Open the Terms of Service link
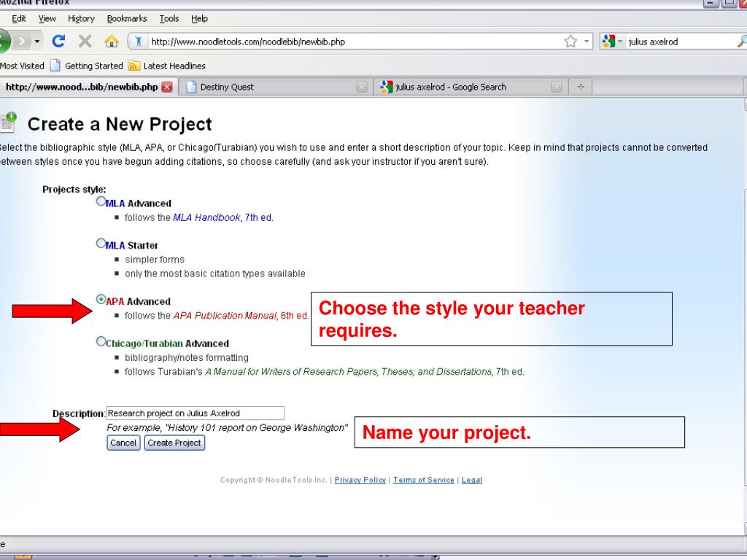The width and height of the screenshot is (747, 560). click(x=424, y=480)
